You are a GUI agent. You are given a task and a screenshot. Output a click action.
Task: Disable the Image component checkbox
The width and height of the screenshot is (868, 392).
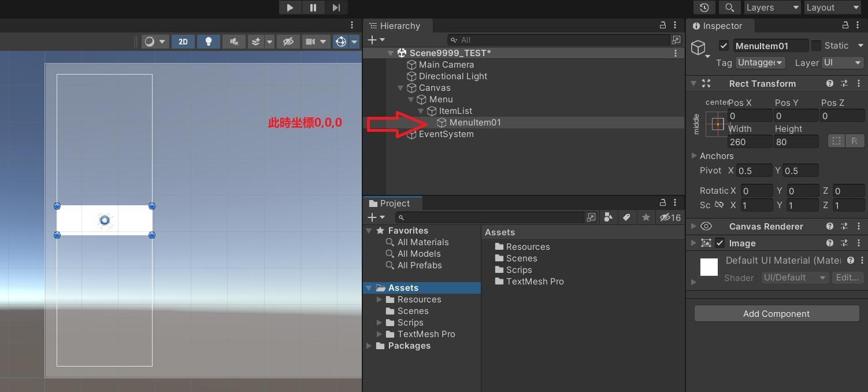[x=720, y=243]
